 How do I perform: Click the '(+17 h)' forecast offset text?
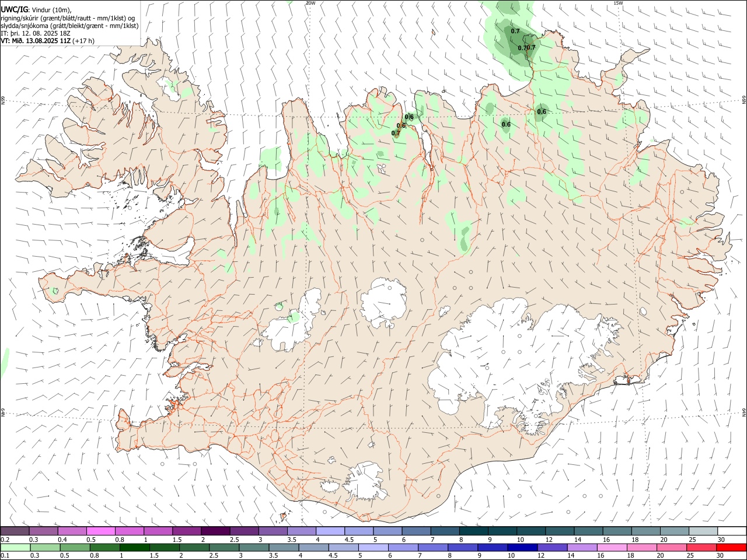[84, 41]
